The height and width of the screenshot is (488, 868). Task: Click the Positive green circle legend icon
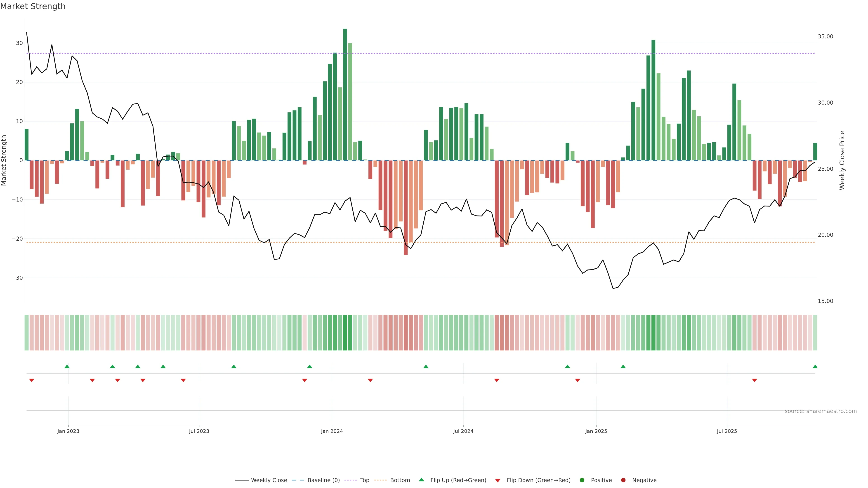click(x=582, y=480)
